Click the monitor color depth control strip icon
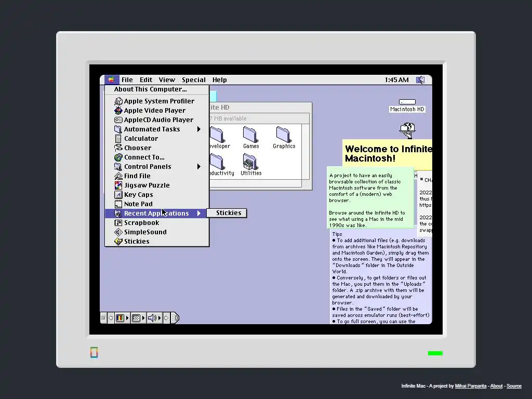The width and height of the screenshot is (532, 399). pyautogui.click(x=120, y=318)
